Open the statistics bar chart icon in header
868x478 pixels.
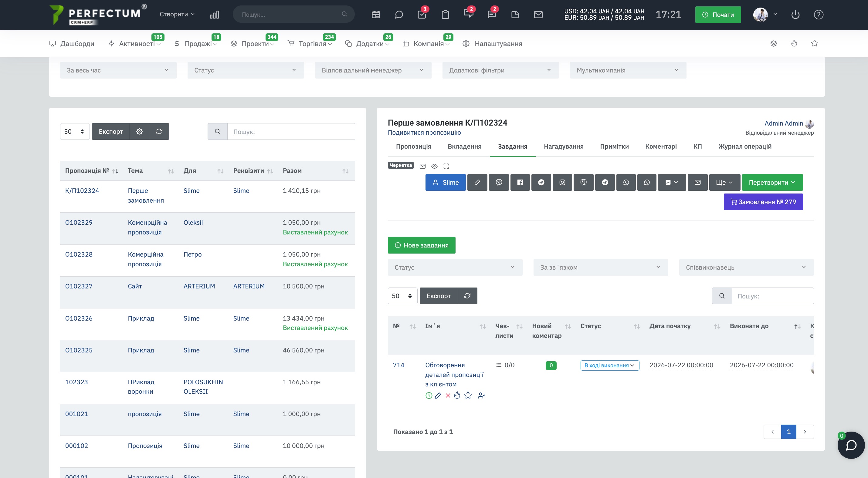coord(214,15)
